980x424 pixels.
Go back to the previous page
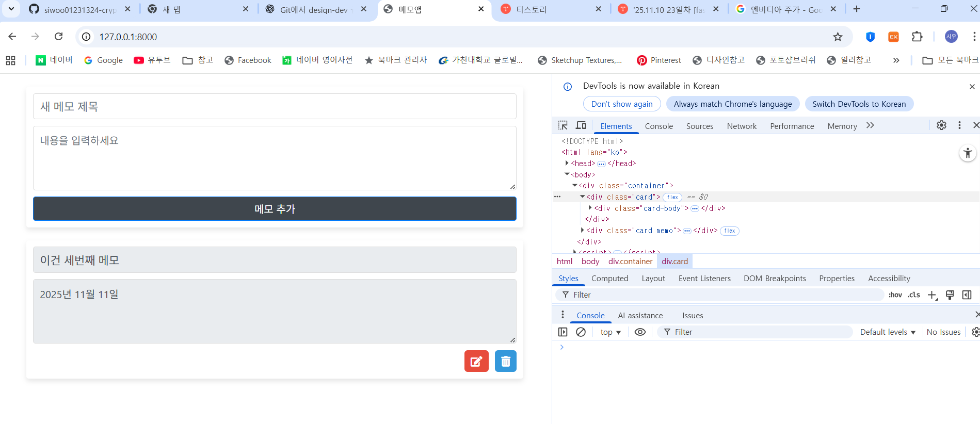[12, 37]
